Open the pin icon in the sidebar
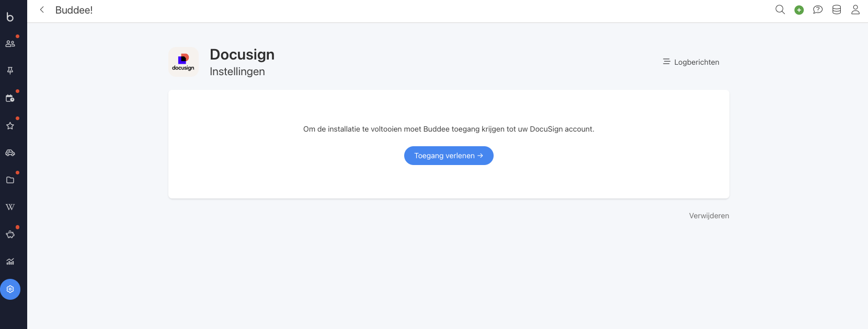Image resolution: width=868 pixels, height=329 pixels. pyautogui.click(x=10, y=71)
